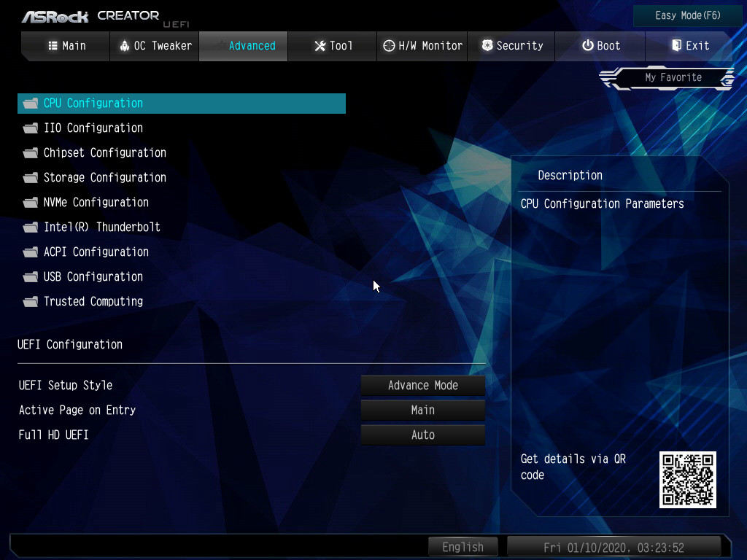Select the Boot tab
Image resolution: width=747 pixels, height=560 pixels.
tap(600, 46)
